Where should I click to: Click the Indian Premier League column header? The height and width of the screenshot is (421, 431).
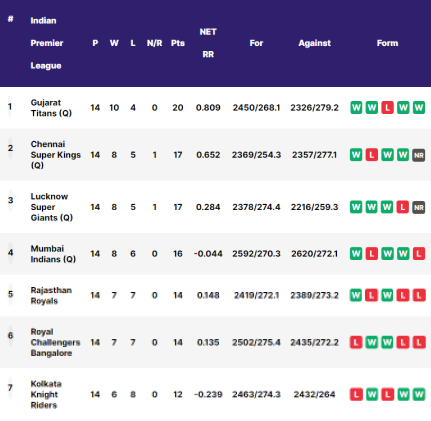47,43
